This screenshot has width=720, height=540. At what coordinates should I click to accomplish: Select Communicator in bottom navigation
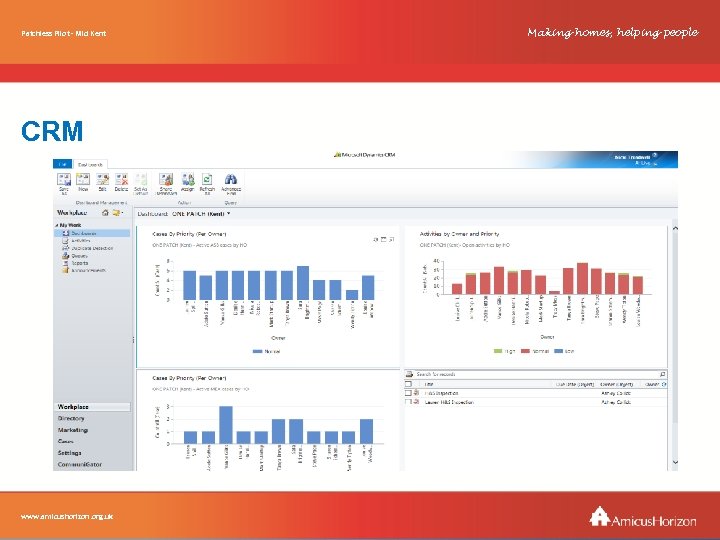pos(80,464)
